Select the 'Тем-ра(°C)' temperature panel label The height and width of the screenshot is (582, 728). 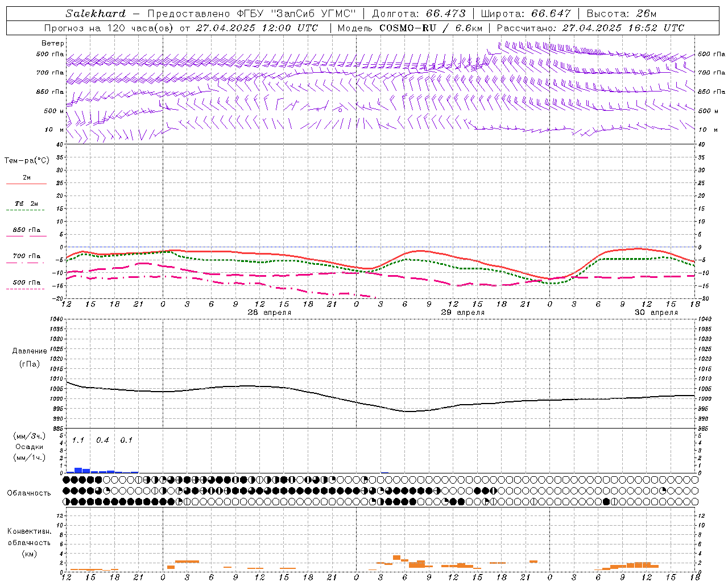coord(27,161)
